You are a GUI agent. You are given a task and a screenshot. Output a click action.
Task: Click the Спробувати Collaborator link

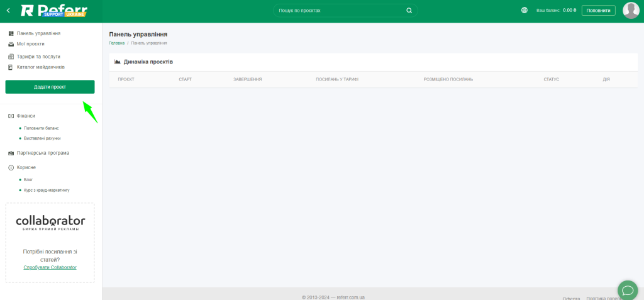(x=50, y=267)
